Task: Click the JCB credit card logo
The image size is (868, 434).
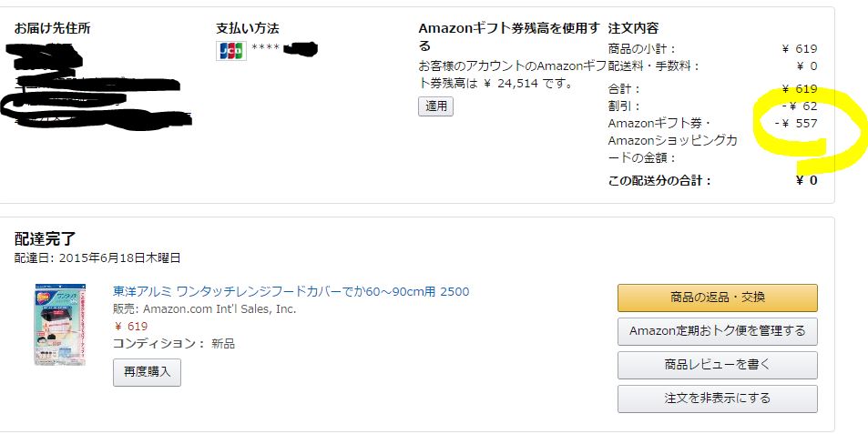Action: [x=230, y=50]
